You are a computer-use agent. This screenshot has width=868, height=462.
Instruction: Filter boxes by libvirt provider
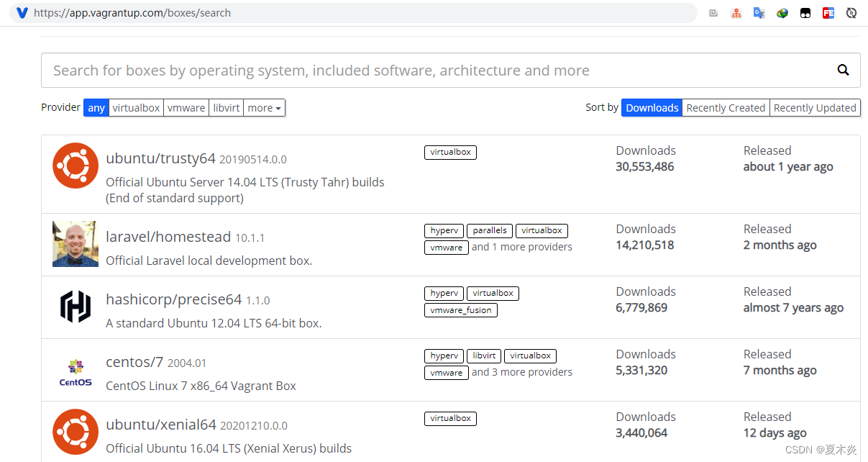coord(227,108)
